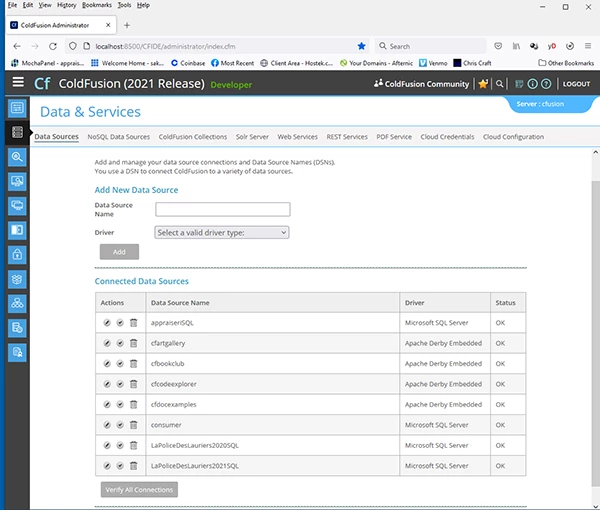Open the Solr Server tab

click(x=252, y=137)
